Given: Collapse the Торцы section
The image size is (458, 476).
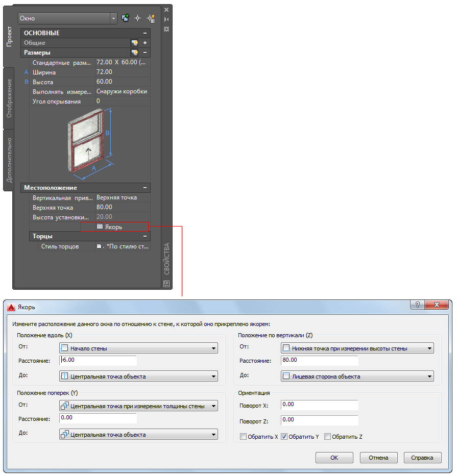Looking at the screenshot, I should point(145,236).
